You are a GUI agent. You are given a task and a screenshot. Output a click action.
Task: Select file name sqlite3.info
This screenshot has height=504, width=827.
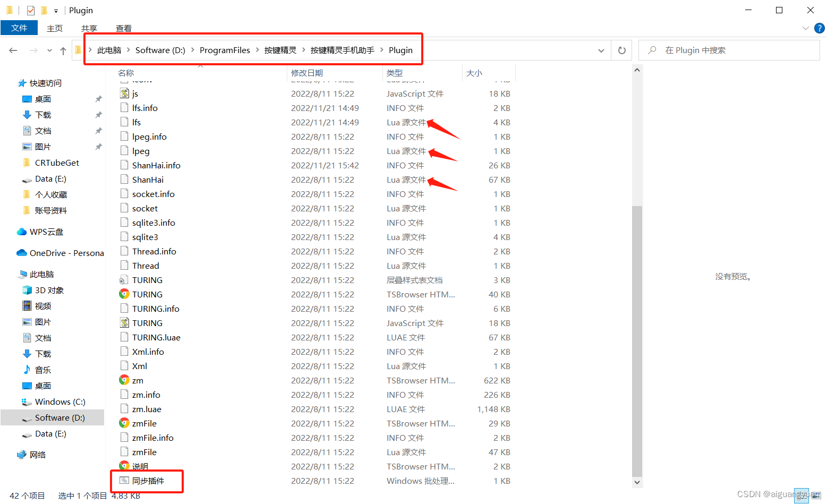click(x=154, y=223)
